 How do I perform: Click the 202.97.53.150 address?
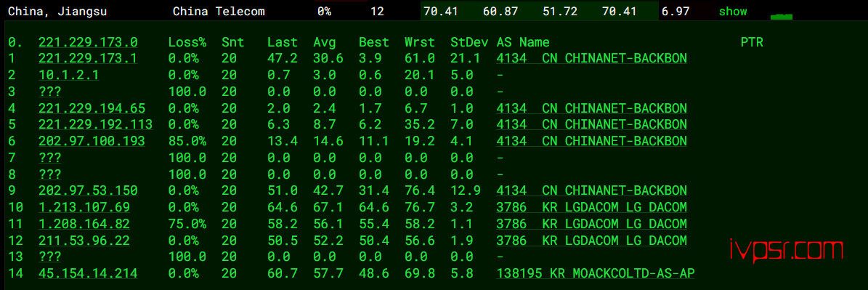(x=88, y=191)
